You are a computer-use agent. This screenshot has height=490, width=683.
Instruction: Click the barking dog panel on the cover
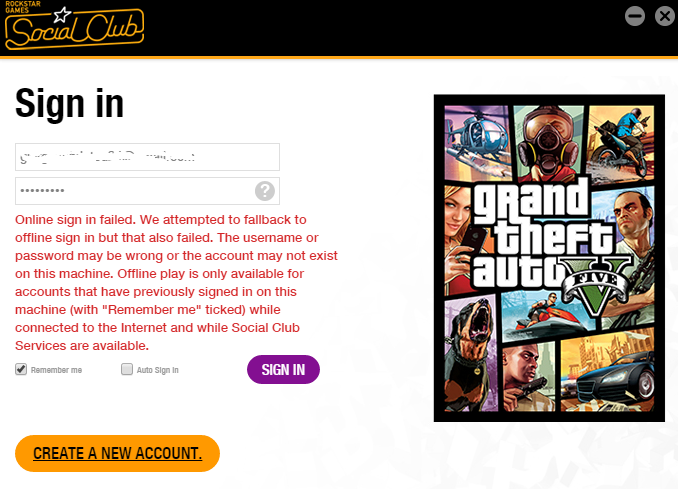pyautogui.click(x=471, y=354)
